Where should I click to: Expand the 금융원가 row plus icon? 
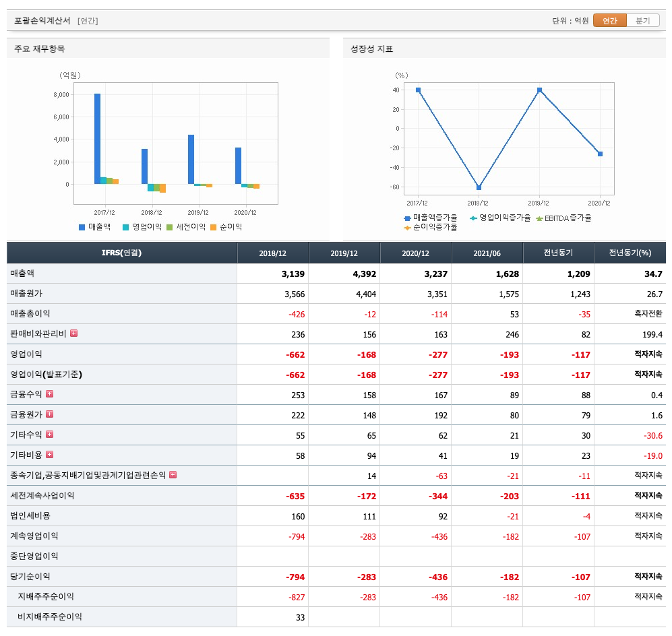(x=50, y=414)
